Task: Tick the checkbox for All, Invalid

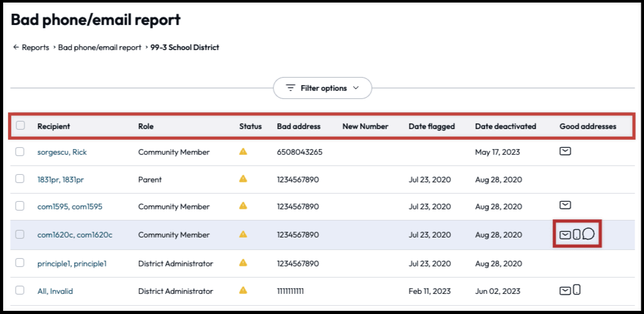Action: click(20, 290)
